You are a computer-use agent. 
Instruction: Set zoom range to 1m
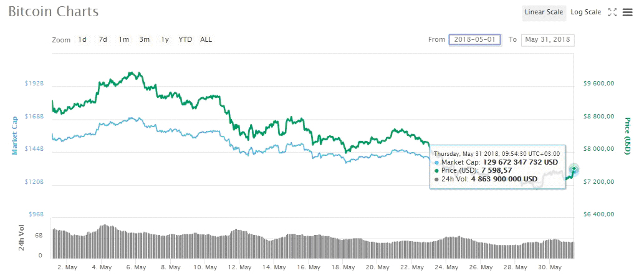point(123,40)
